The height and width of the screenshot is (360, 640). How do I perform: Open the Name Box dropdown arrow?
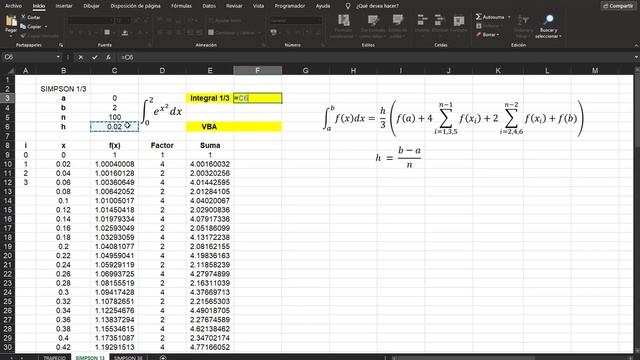pyautogui.click(x=58, y=57)
